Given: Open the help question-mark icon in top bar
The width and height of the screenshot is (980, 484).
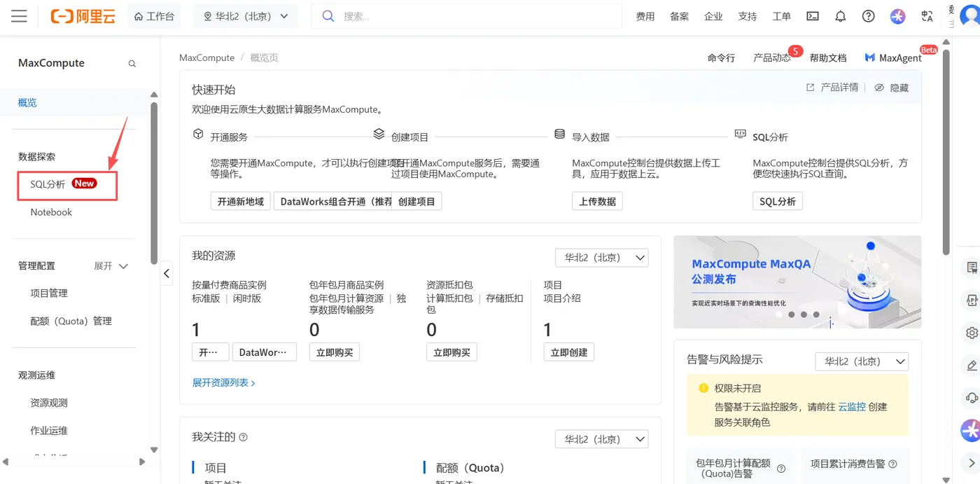Looking at the screenshot, I should (869, 16).
